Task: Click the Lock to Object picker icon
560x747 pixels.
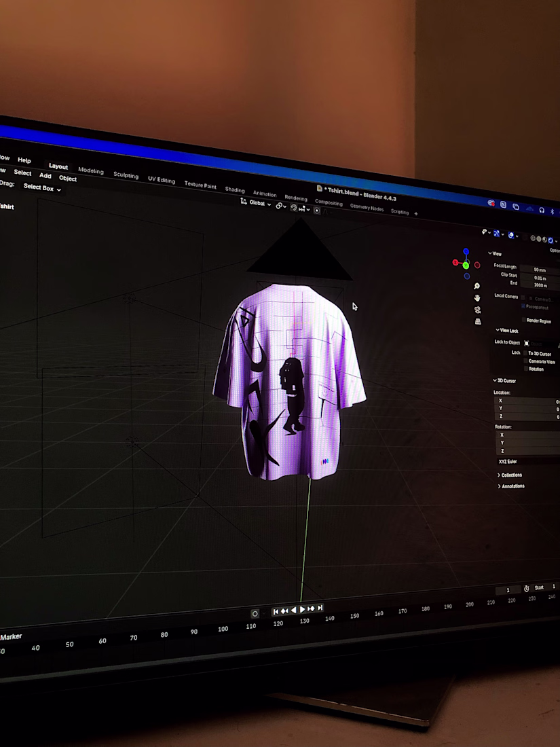Action: [x=527, y=344]
